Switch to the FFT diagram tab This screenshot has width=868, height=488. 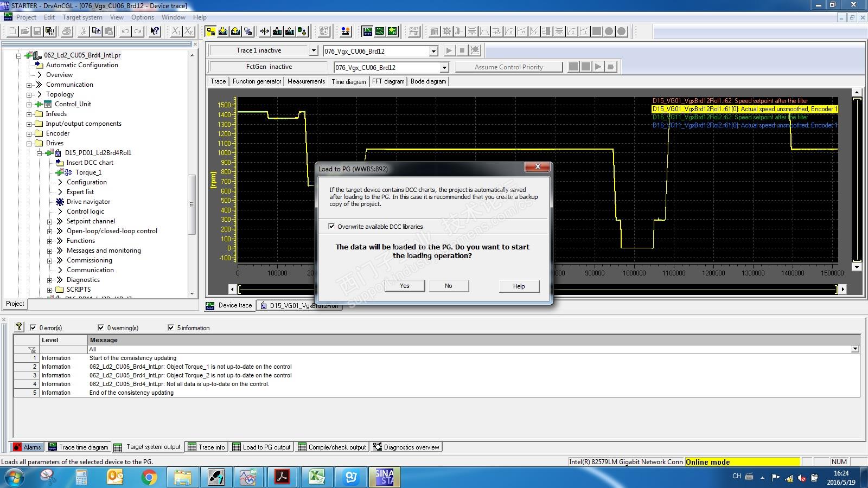pyautogui.click(x=388, y=81)
